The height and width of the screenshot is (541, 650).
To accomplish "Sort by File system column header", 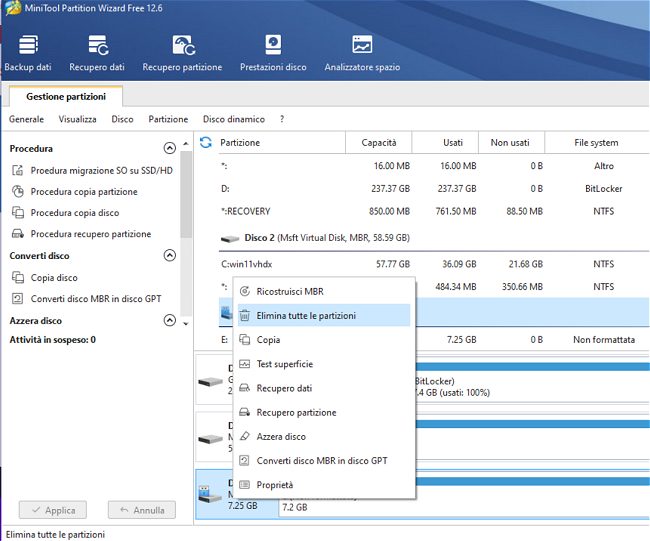I will [x=597, y=143].
